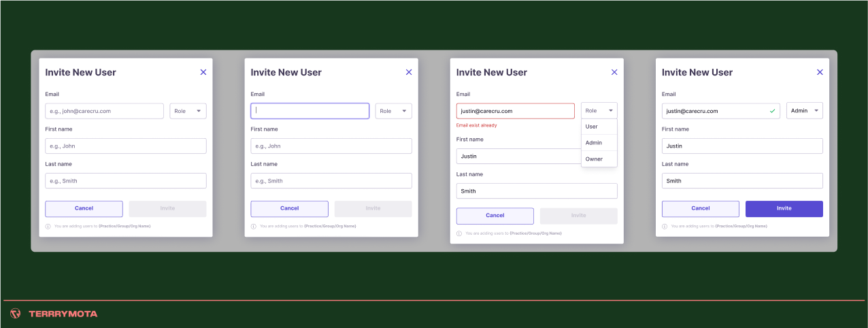Close the dialog with Admin role selected
Viewport: 868px width, 328px height.
[820, 72]
